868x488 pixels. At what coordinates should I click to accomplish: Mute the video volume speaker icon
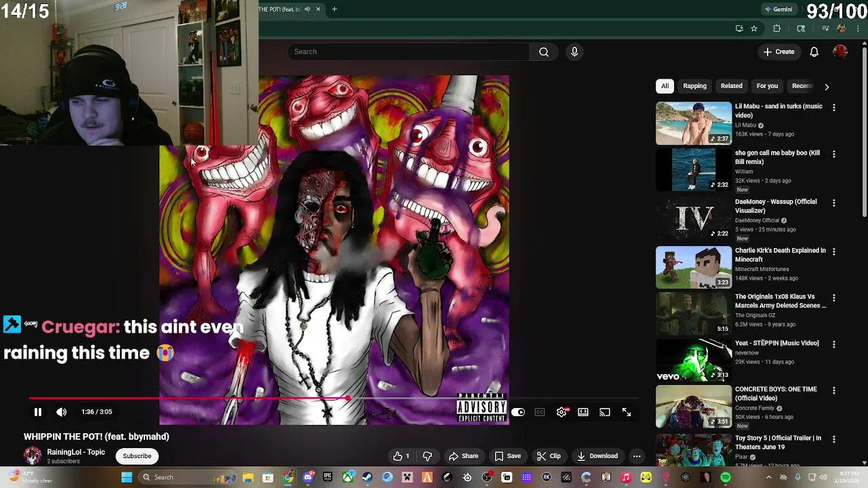[61, 412]
